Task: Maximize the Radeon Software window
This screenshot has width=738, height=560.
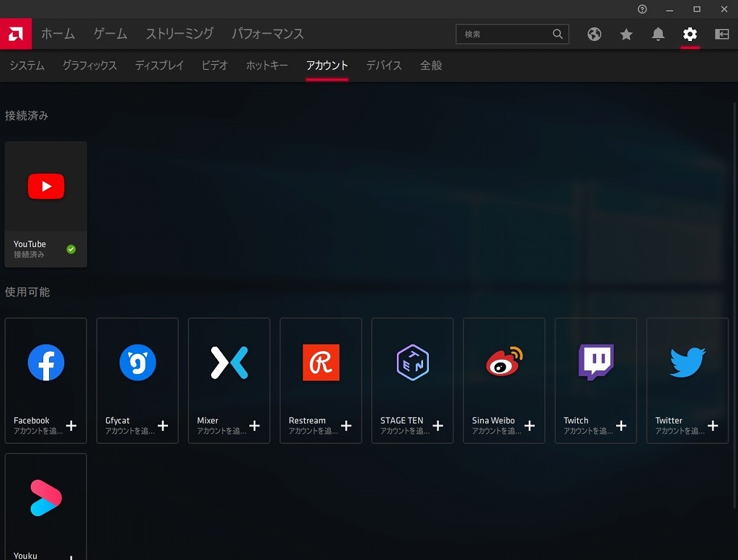Action: (697, 9)
